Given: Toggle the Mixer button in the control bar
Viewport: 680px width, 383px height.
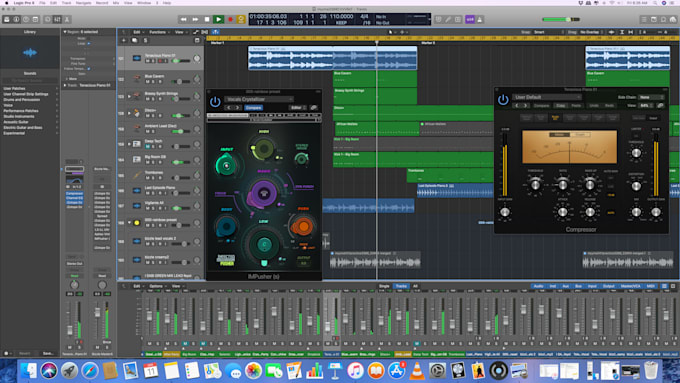Looking at the screenshot, I should (x=57, y=20).
